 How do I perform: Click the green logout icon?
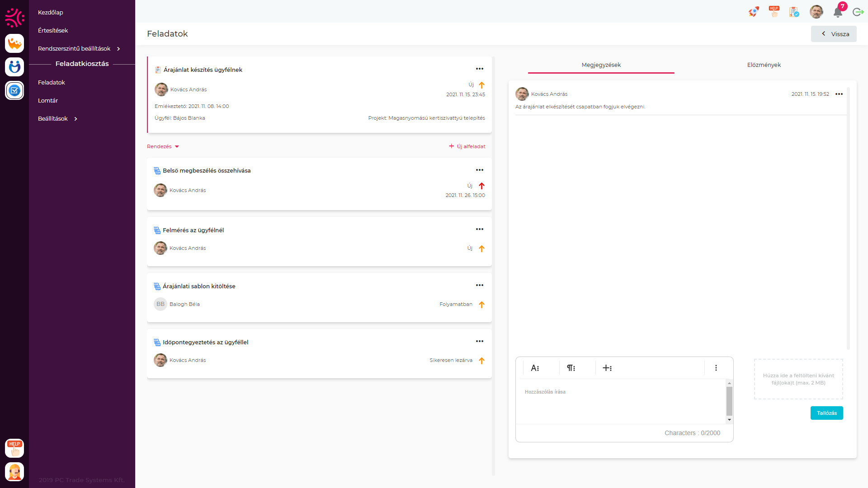(x=858, y=12)
